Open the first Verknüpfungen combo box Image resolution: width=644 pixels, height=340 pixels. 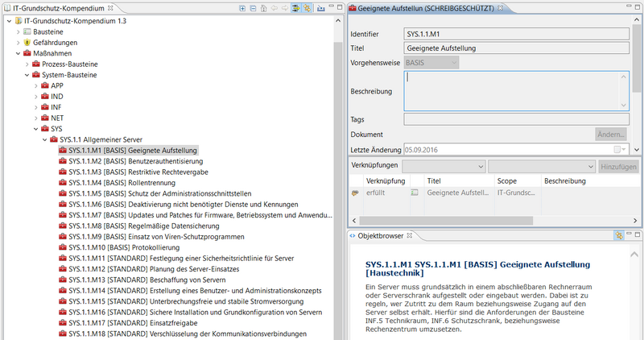point(444,167)
